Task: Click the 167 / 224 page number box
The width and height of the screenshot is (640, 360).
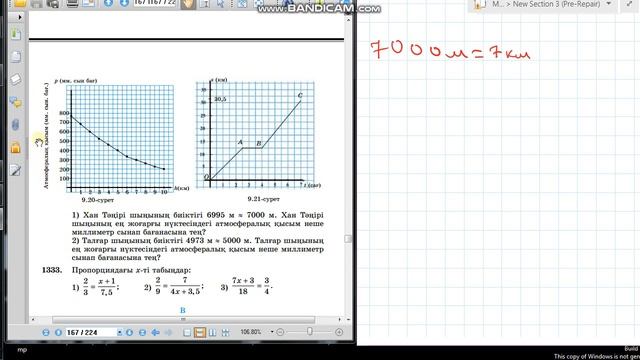Action: pos(91,333)
